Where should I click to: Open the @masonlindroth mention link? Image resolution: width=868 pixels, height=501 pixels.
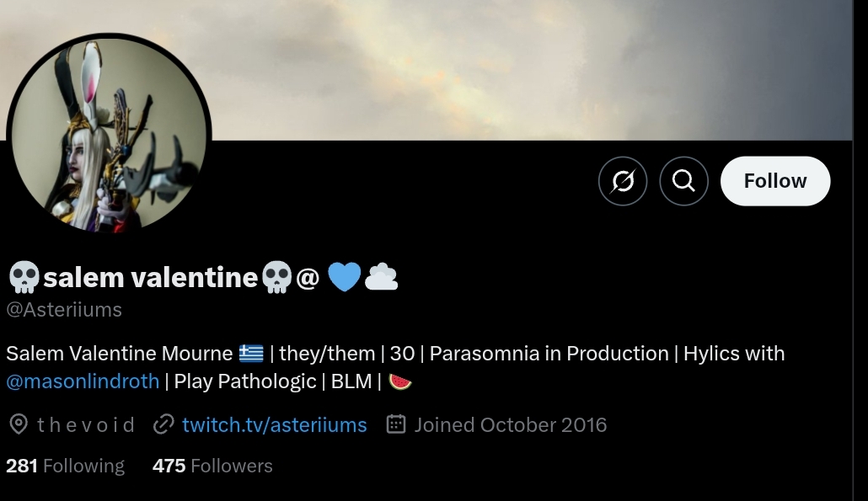83,381
